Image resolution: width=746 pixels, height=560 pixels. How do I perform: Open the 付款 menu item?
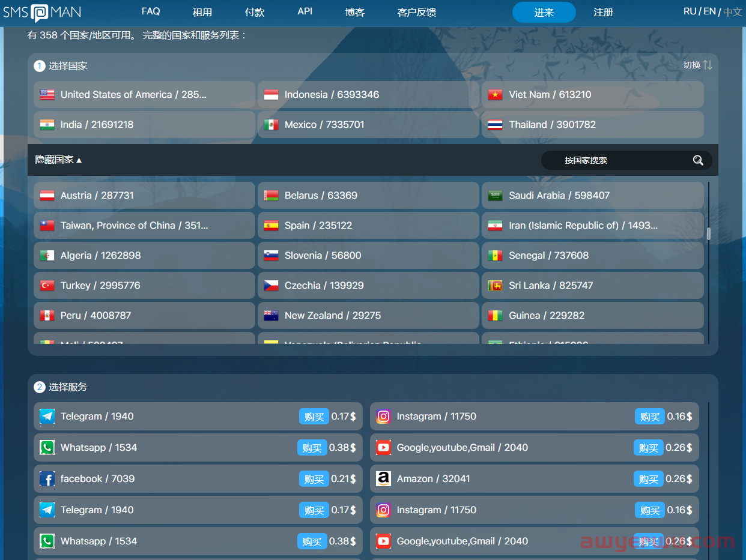[x=255, y=12]
